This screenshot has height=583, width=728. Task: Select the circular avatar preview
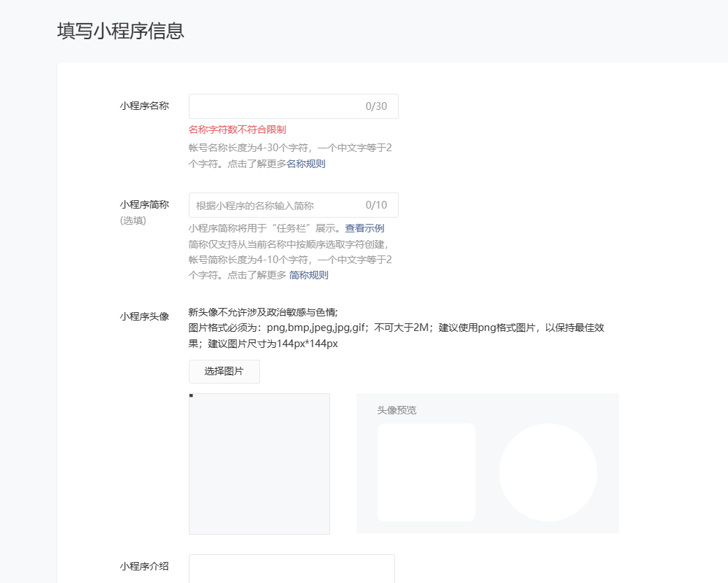point(548,472)
